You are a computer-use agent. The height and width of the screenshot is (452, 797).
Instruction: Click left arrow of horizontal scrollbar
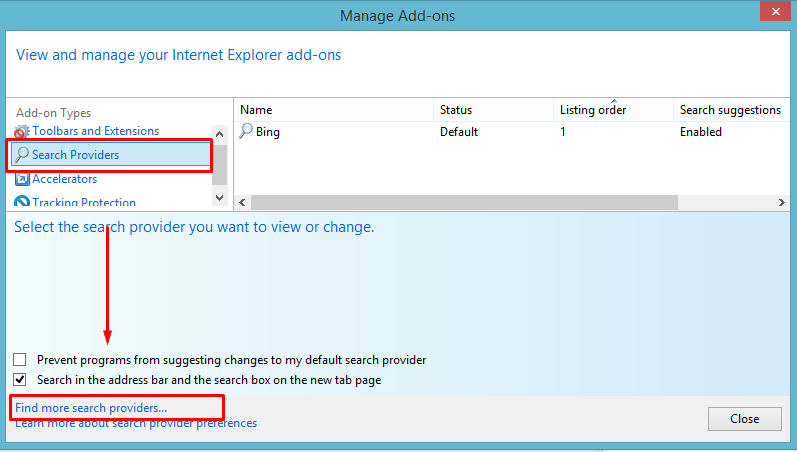241,202
